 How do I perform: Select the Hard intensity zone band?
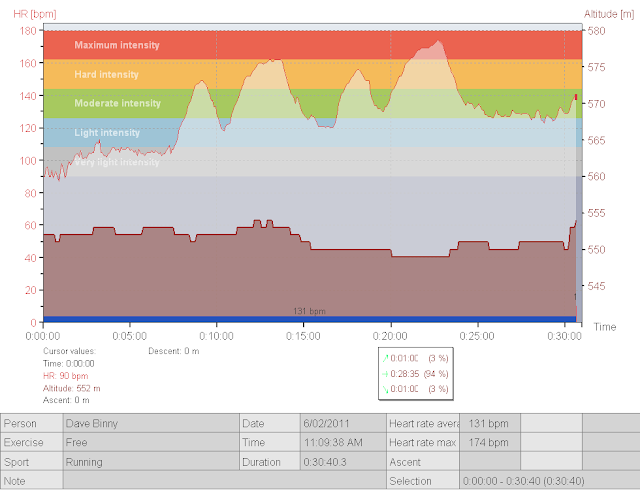[313, 74]
